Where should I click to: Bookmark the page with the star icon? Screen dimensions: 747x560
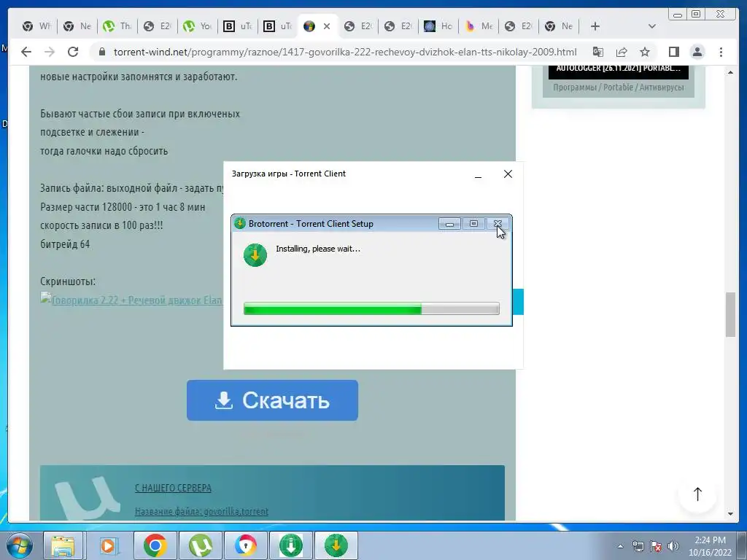coord(645,52)
